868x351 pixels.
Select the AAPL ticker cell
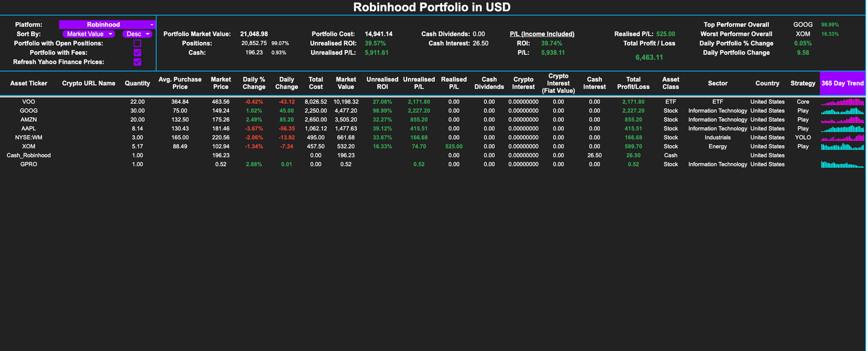click(x=29, y=128)
